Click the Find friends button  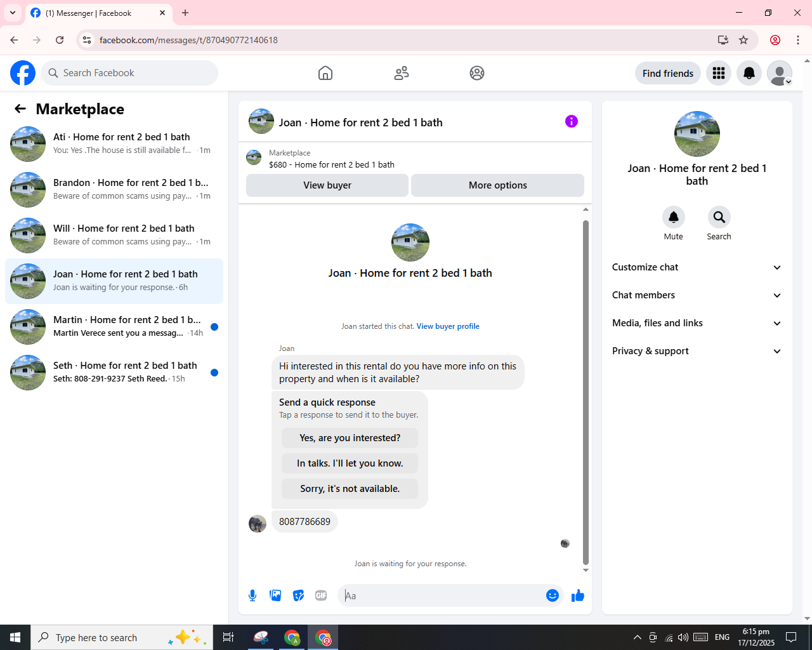tap(668, 73)
